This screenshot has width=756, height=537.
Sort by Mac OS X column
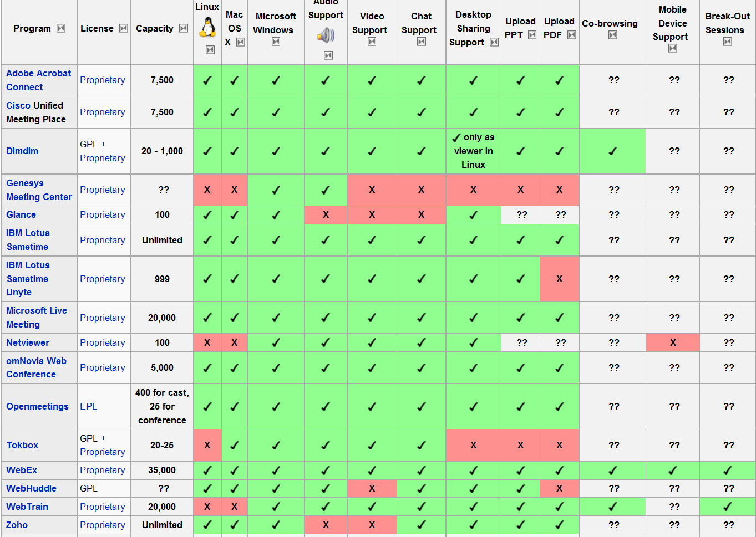pos(240,42)
